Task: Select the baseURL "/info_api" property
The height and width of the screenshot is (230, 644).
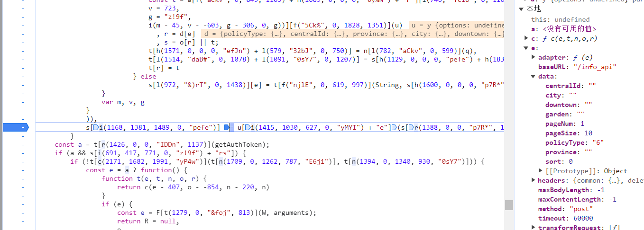Action: coord(577,67)
